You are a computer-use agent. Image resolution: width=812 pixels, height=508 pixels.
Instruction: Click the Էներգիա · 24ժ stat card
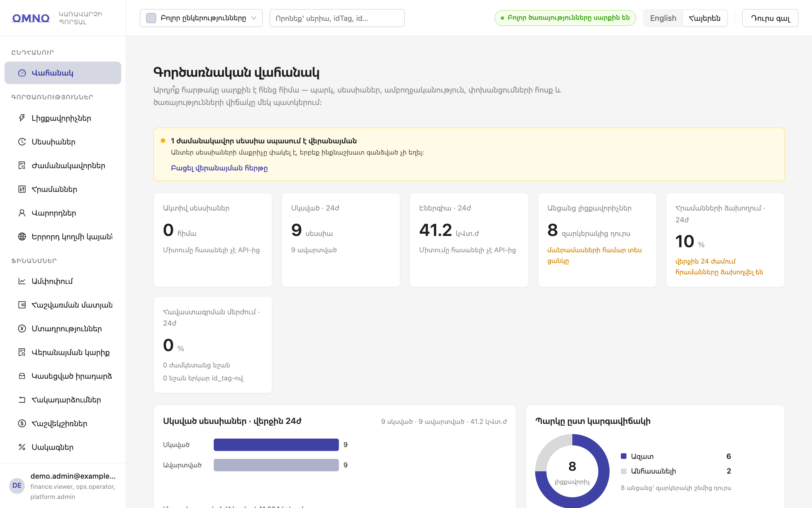469,240
